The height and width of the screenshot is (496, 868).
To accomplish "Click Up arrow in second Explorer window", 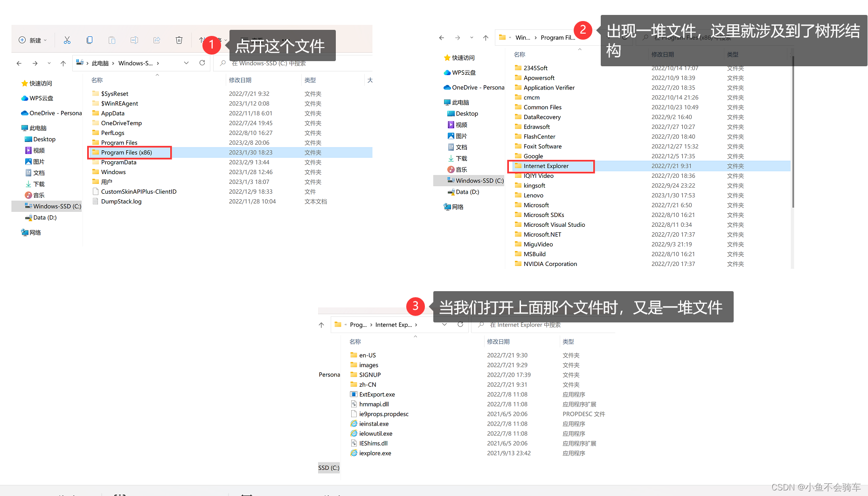I will [486, 38].
